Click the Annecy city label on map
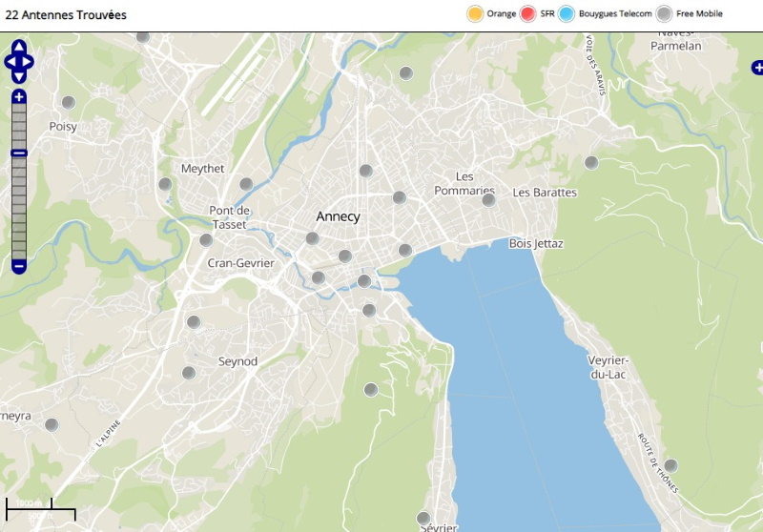 click(x=339, y=216)
